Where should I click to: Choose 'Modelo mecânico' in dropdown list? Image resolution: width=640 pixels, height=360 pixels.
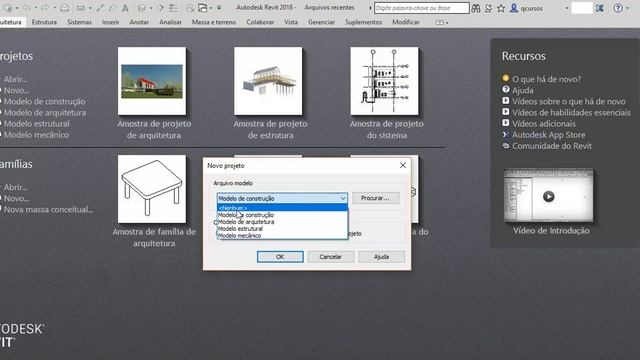(x=282, y=236)
